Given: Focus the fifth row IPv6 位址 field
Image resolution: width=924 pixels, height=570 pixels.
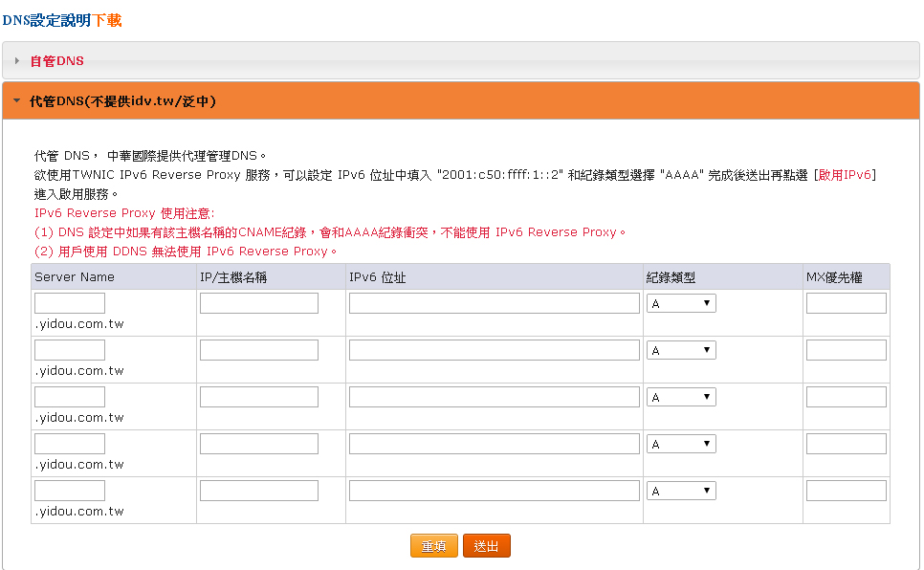Looking at the screenshot, I should pyautogui.click(x=494, y=491).
